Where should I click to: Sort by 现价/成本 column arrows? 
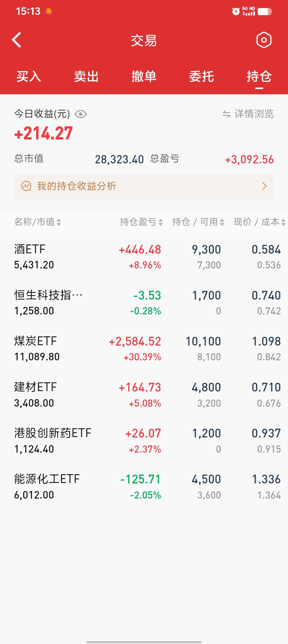283,222
